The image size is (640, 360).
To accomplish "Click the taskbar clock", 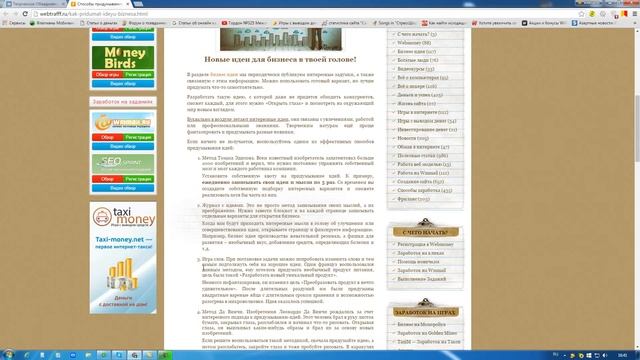I will pyautogui.click(x=623, y=356).
